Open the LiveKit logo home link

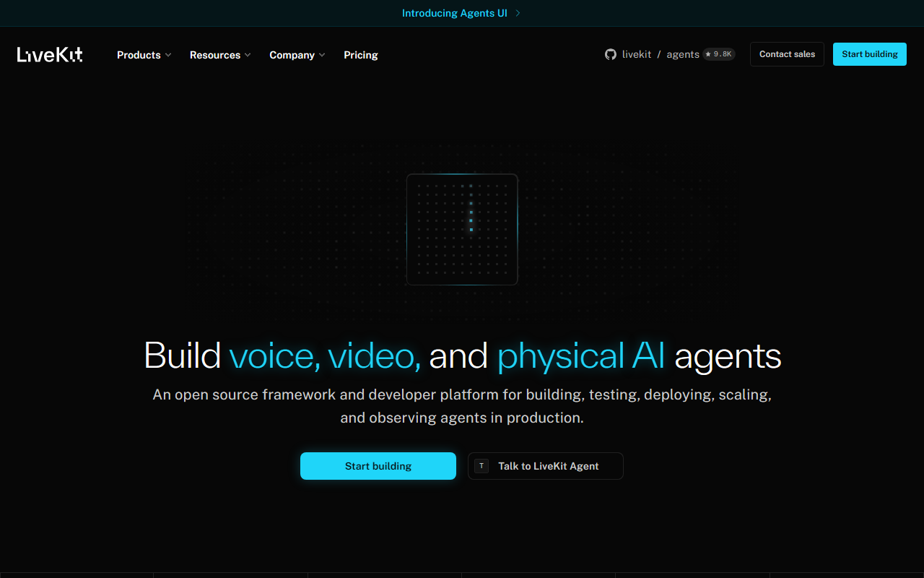tap(50, 55)
